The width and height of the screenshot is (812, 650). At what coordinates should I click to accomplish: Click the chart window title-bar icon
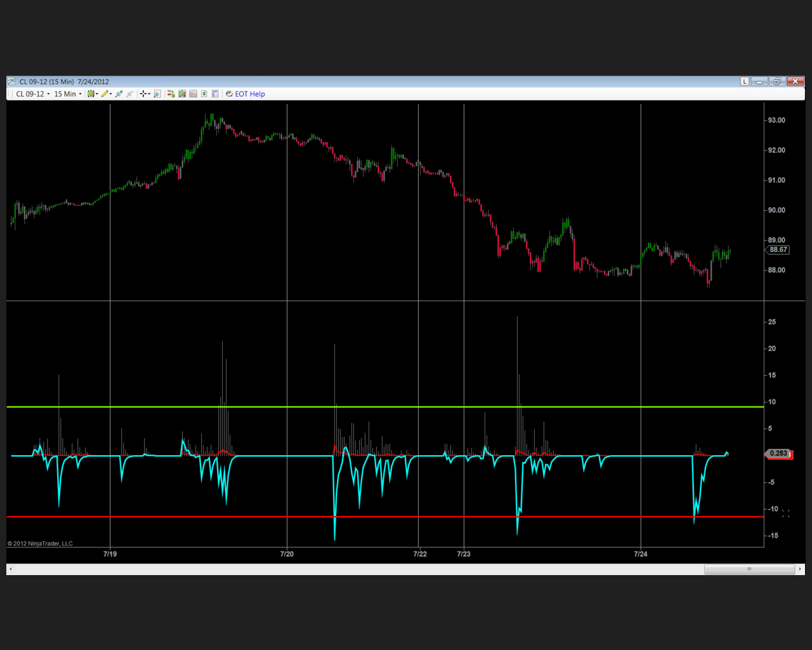[x=11, y=81]
